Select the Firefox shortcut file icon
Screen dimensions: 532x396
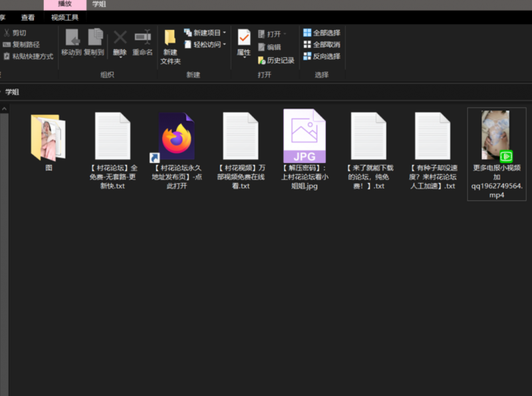point(176,137)
